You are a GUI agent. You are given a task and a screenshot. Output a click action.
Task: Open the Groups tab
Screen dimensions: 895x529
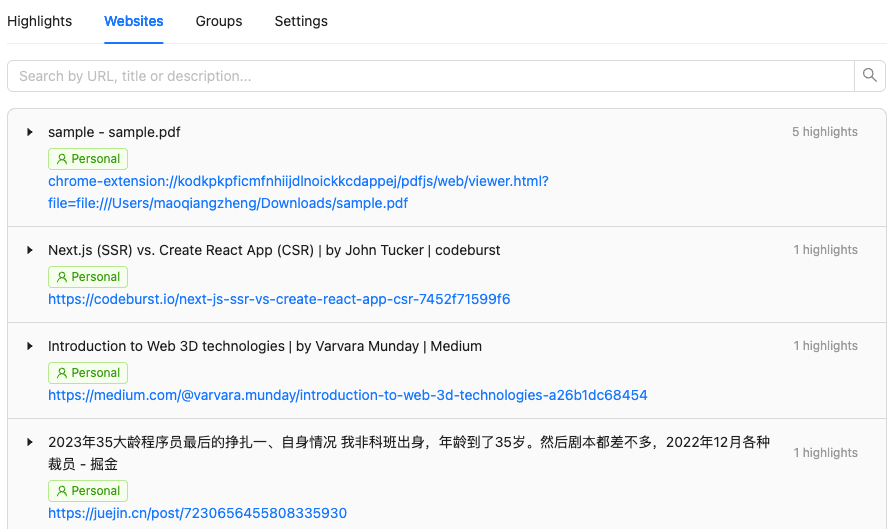point(219,21)
